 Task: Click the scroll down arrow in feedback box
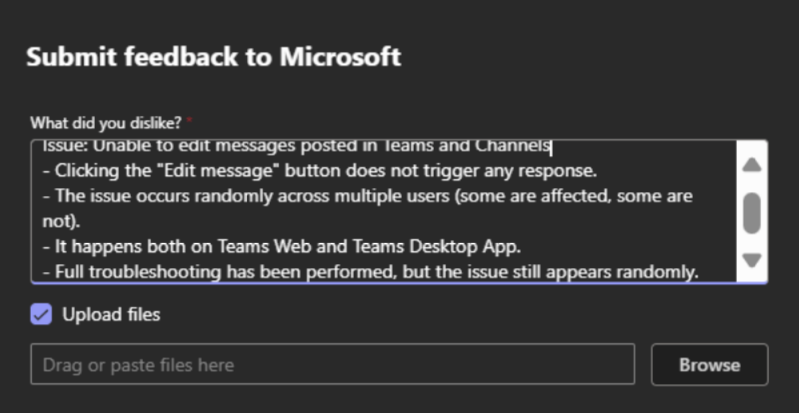tap(752, 260)
